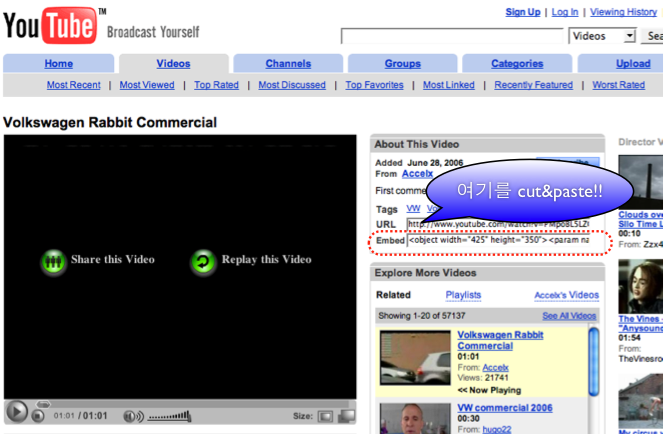
Task: Switch to the Channels tab
Action: [288, 63]
